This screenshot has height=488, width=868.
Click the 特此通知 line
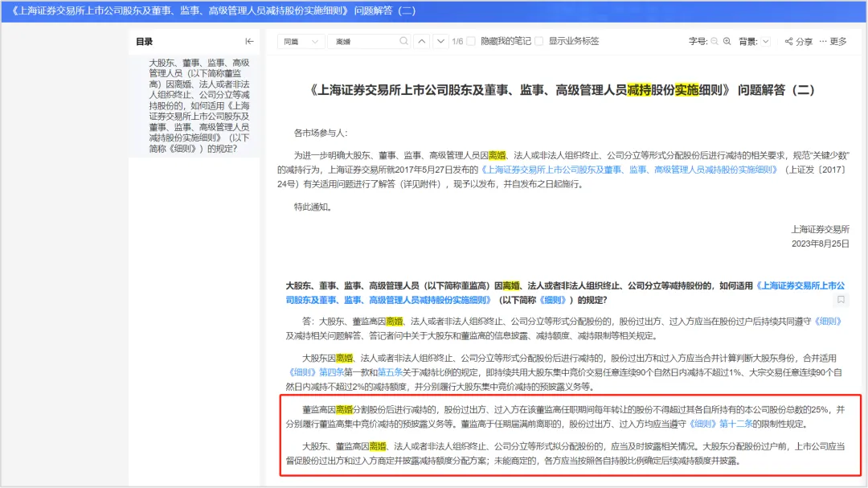point(313,207)
